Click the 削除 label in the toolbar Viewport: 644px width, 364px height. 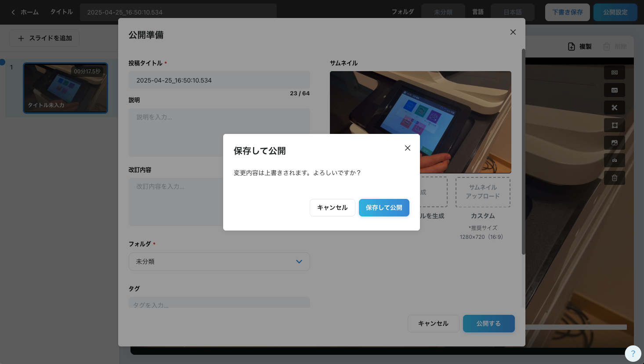(621, 47)
